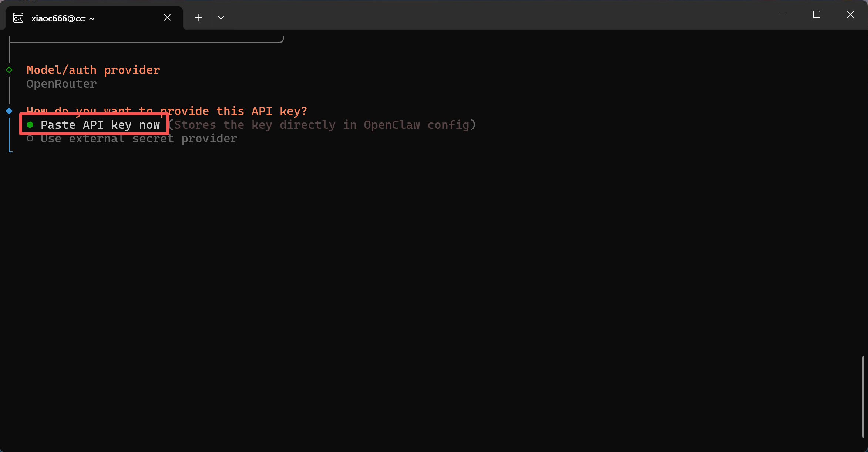Close the terminal window
Viewport: 868px width, 452px height.
tap(851, 15)
